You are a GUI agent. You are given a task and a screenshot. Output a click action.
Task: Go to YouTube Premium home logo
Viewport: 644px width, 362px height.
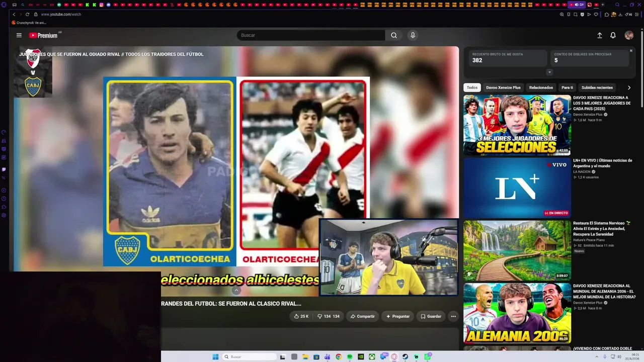[43, 35]
